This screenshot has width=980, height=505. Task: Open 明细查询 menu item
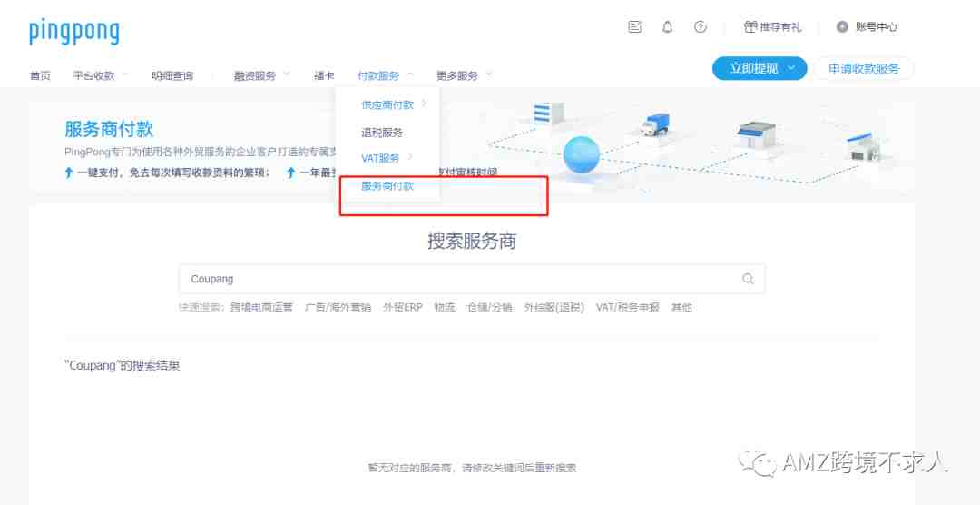(x=172, y=75)
